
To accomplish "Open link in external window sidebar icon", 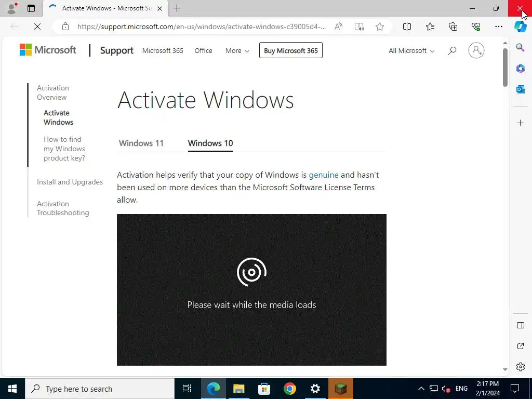I will pyautogui.click(x=520, y=346).
